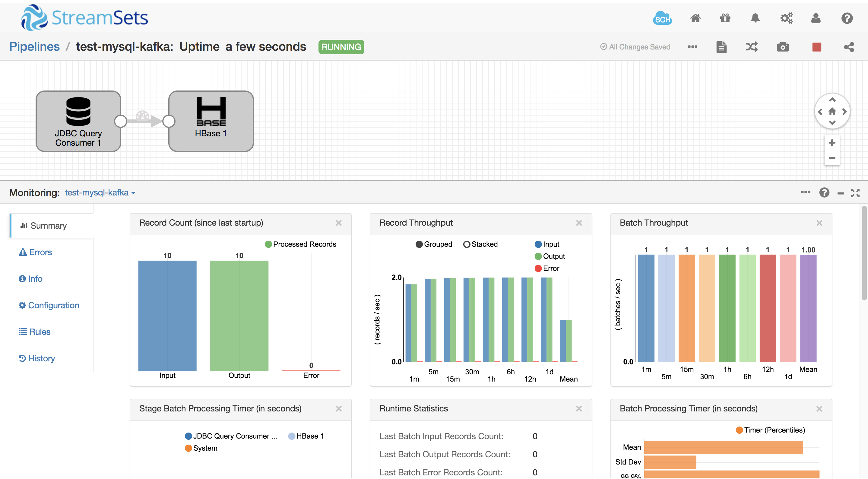Open the pipeline logs document icon
Image resolution: width=868 pixels, height=479 pixels.
(x=721, y=47)
